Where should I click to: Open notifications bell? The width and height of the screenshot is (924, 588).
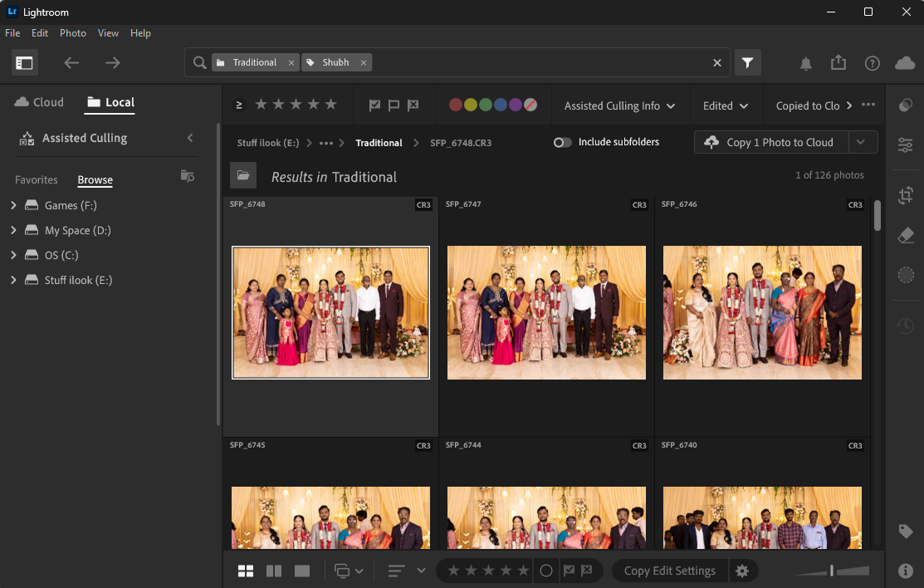(805, 63)
